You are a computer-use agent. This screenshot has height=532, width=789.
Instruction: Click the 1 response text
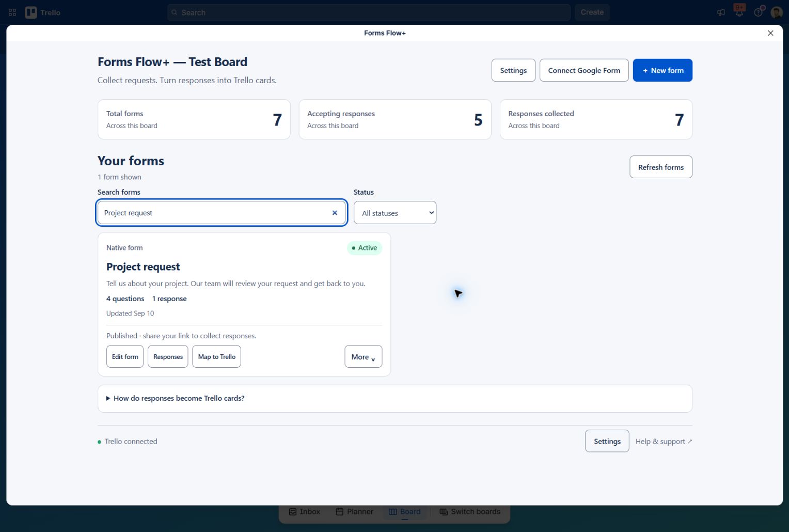(x=169, y=299)
